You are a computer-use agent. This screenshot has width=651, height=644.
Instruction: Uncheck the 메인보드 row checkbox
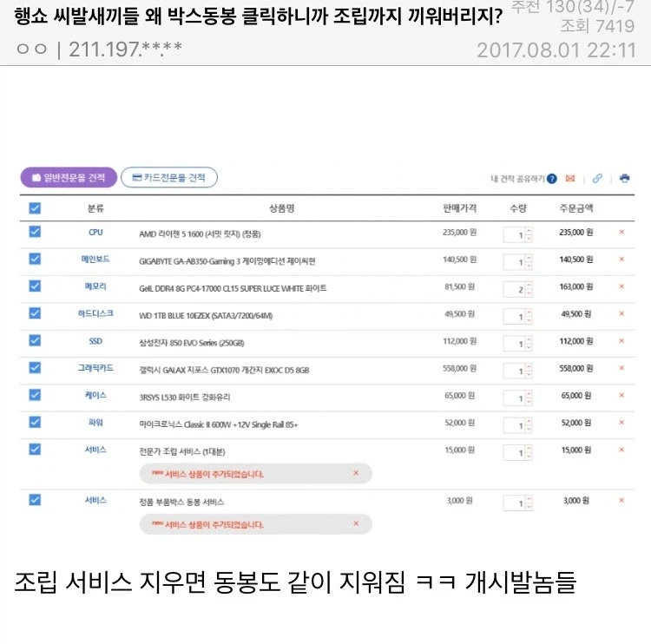coord(35,260)
